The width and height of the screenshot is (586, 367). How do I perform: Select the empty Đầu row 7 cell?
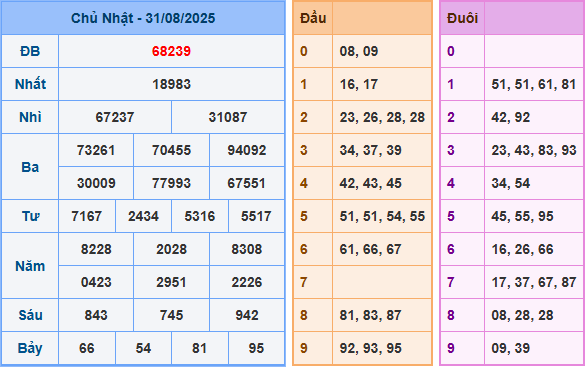coord(382,282)
